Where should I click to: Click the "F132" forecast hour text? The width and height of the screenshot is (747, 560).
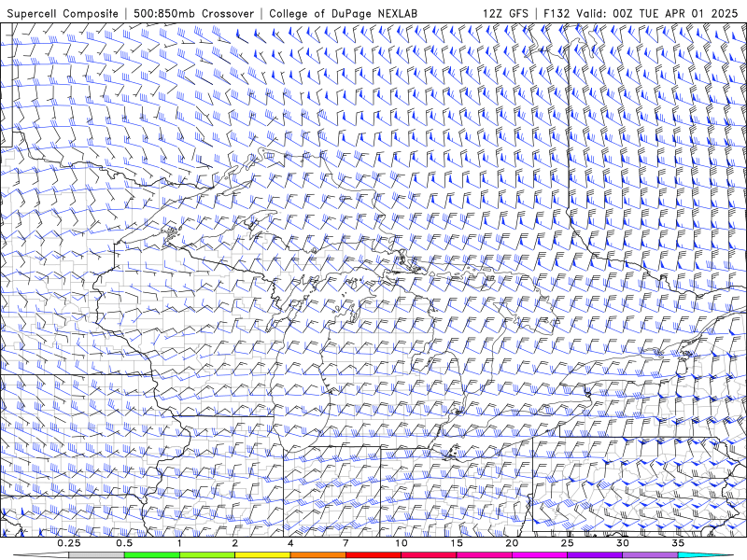click(557, 14)
